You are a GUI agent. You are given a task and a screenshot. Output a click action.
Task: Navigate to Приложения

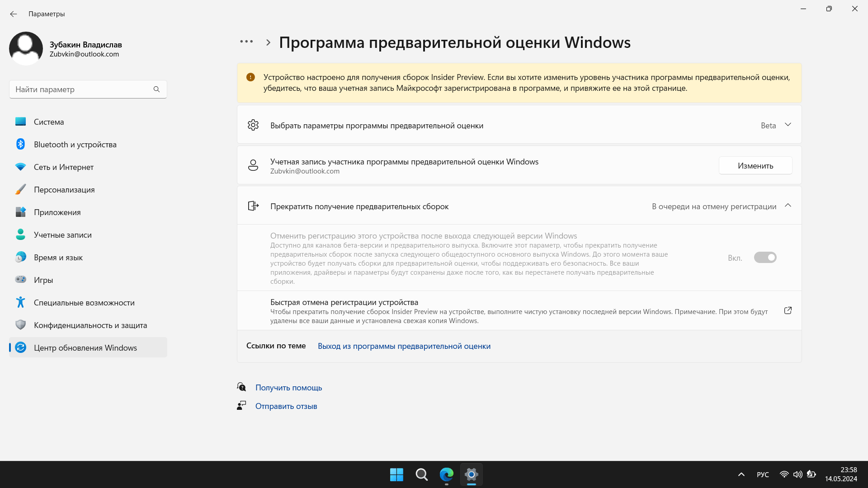pos(88,212)
